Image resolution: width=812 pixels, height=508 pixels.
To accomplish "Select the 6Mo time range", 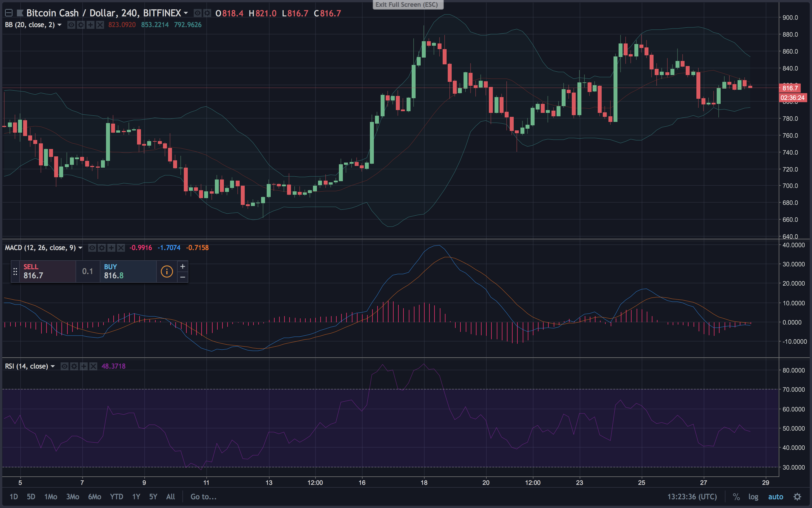I will click(x=94, y=497).
